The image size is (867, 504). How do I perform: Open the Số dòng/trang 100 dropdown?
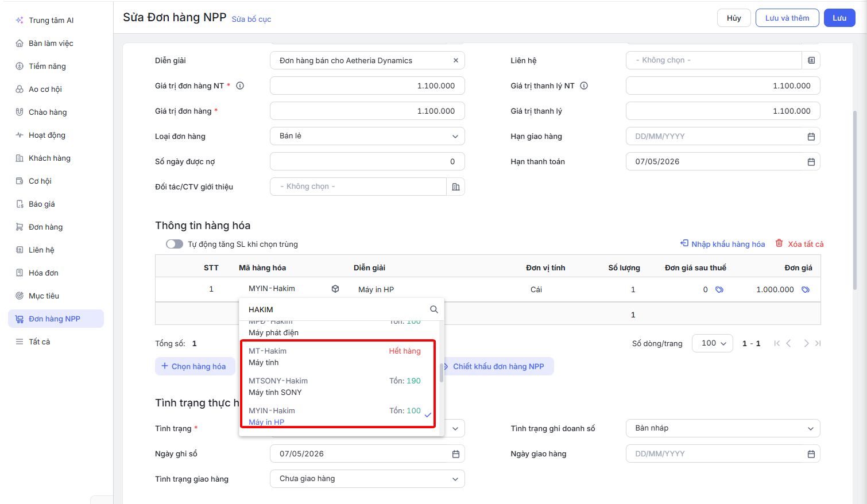click(713, 343)
